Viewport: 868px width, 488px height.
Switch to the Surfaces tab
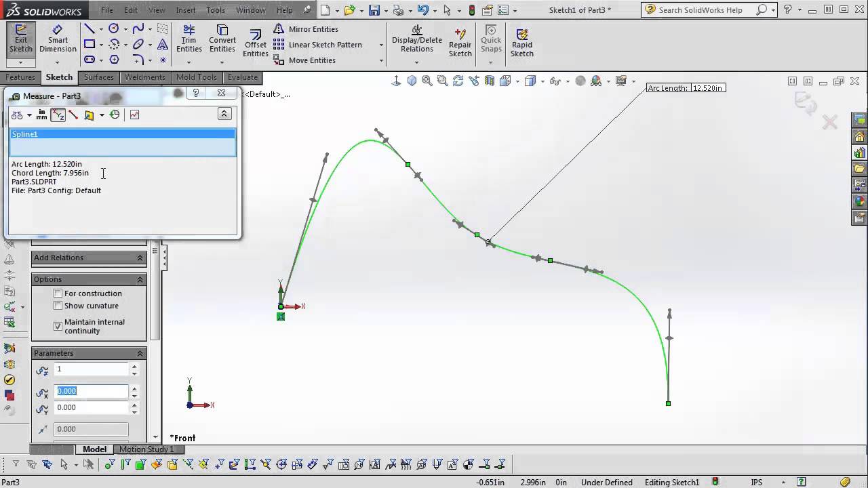coord(99,77)
